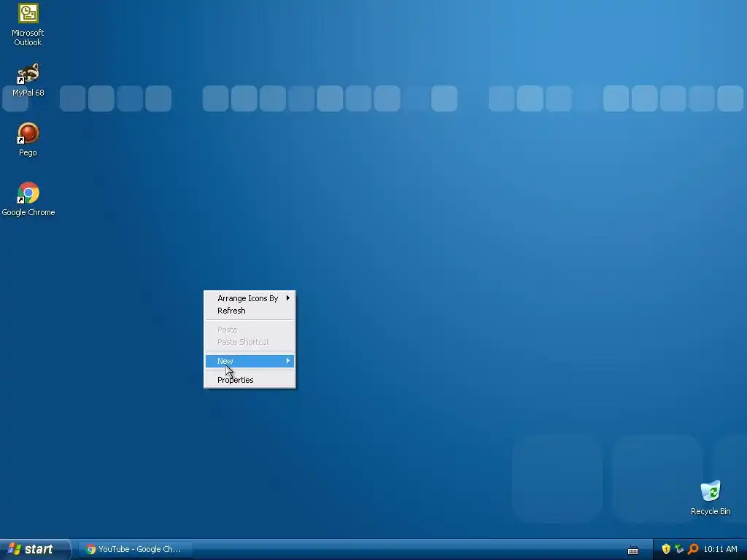
Task: Choose Refresh from the context menu
Action: click(x=249, y=311)
